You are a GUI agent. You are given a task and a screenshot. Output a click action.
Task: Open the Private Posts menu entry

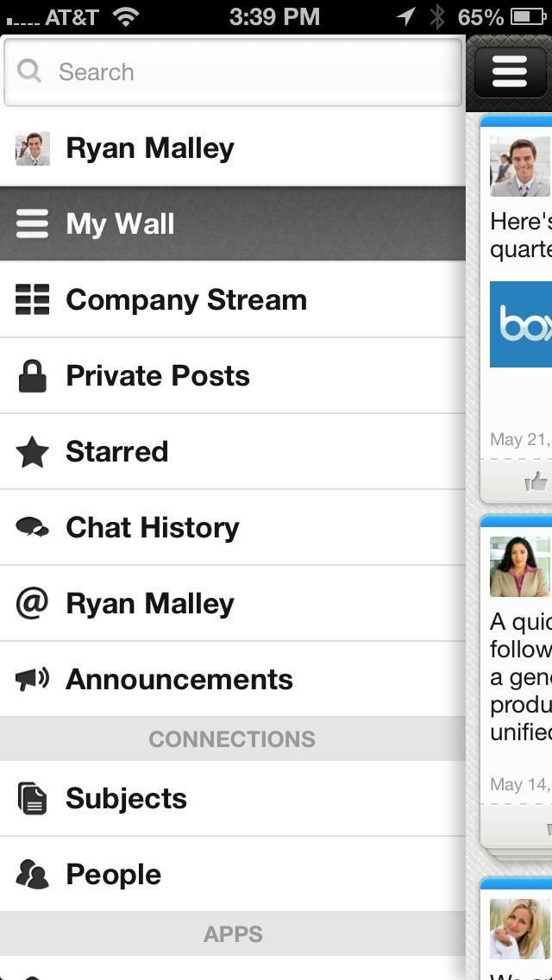pyautogui.click(x=158, y=375)
